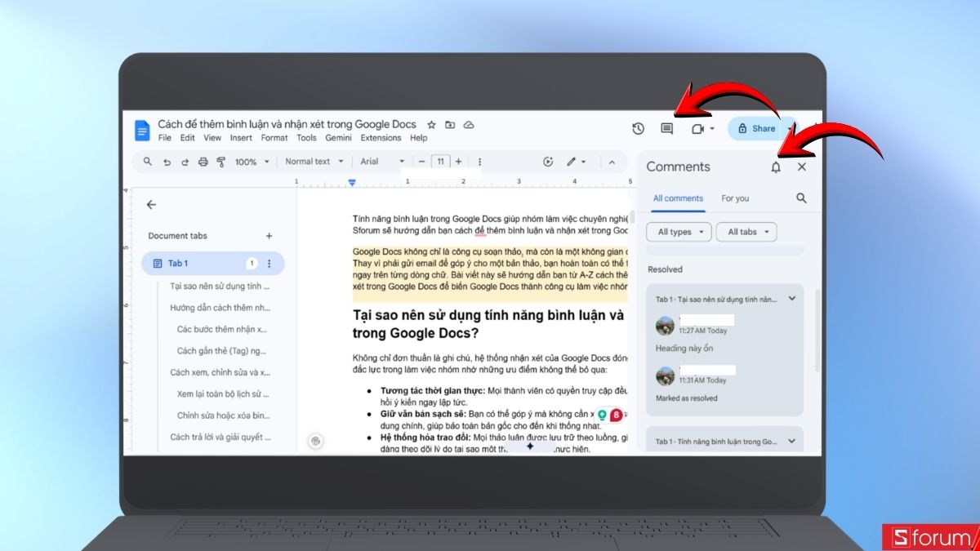Increase font size with plus button

pos(458,162)
